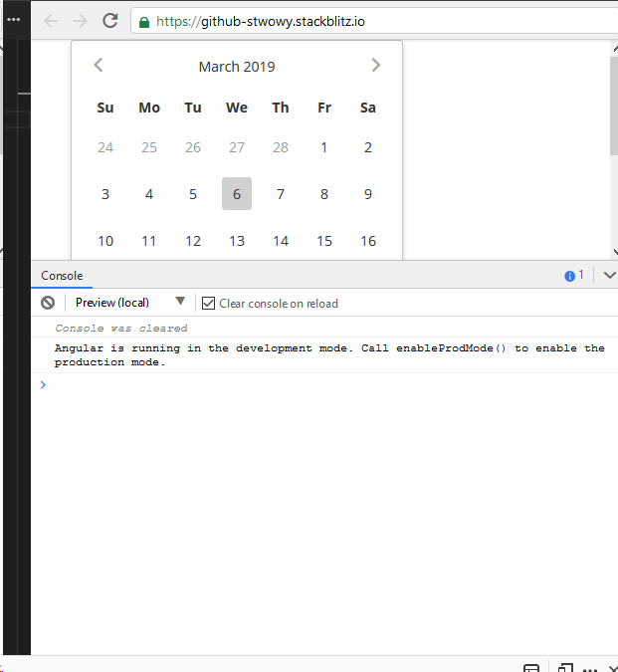Screen dimensions: 618x672
Task: Reload the preview page
Action: point(110,21)
